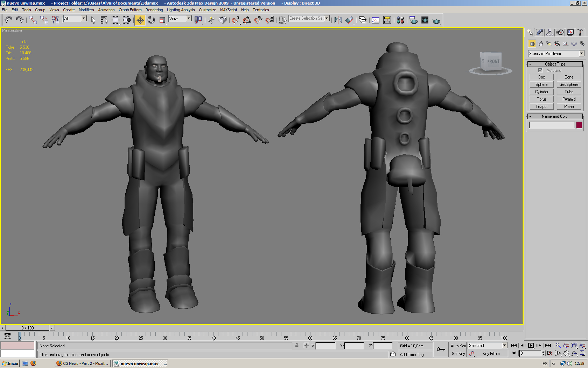Open the Material Editor
This screenshot has width=588, height=368.
pos(400,20)
